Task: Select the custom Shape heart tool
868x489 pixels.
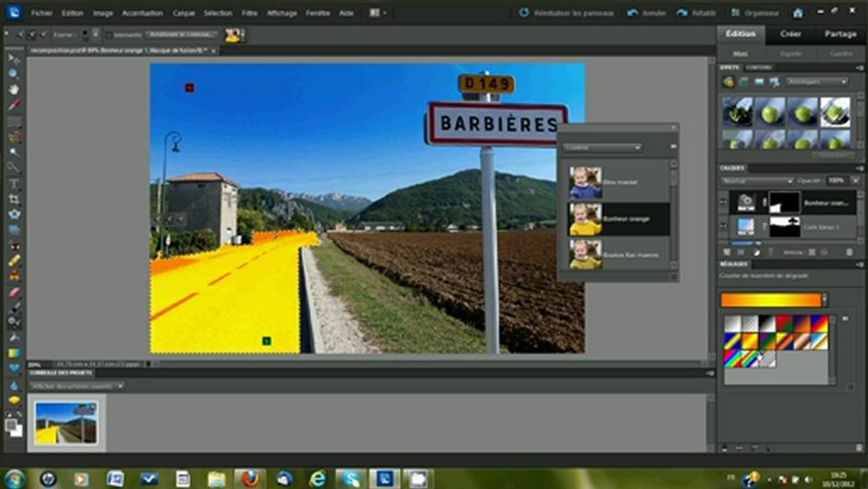Action: coord(14,368)
